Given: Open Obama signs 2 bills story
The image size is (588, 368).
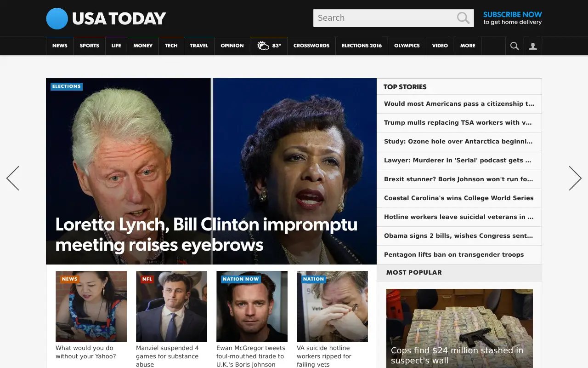Looking at the screenshot, I should pyautogui.click(x=459, y=236).
